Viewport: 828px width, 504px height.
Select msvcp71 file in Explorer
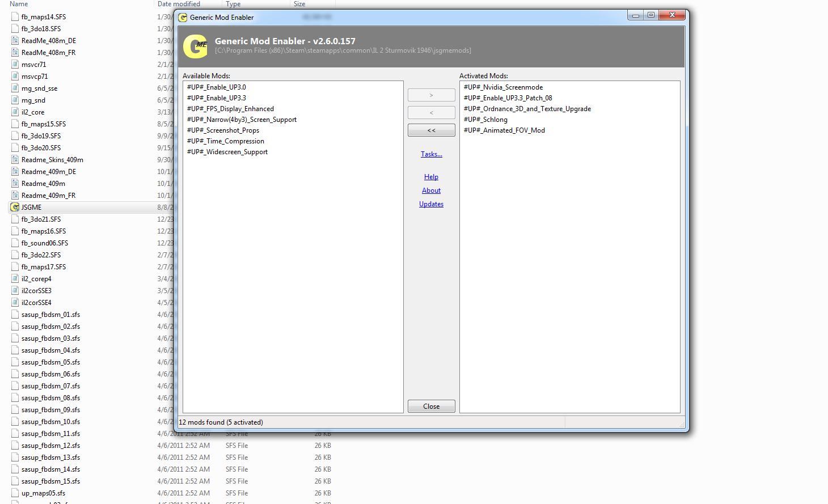tap(35, 77)
